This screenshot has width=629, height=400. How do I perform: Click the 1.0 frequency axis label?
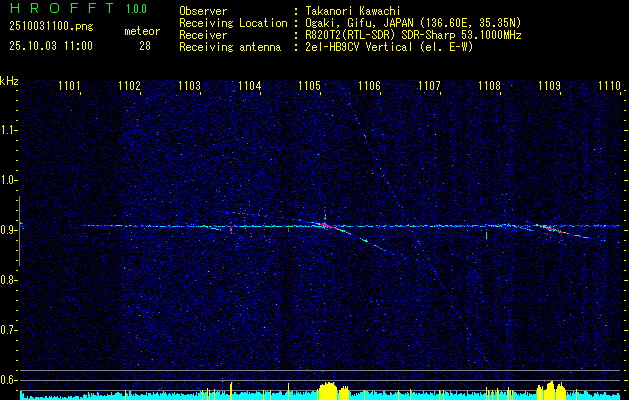tap(7, 181)
